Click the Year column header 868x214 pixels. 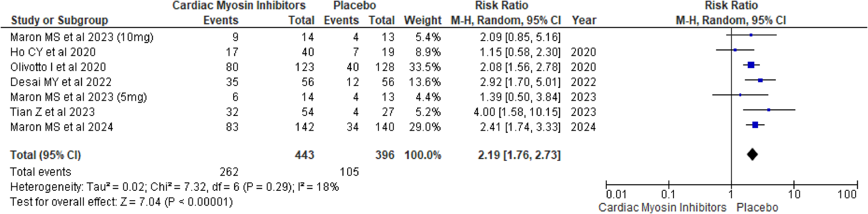(584, 21)
